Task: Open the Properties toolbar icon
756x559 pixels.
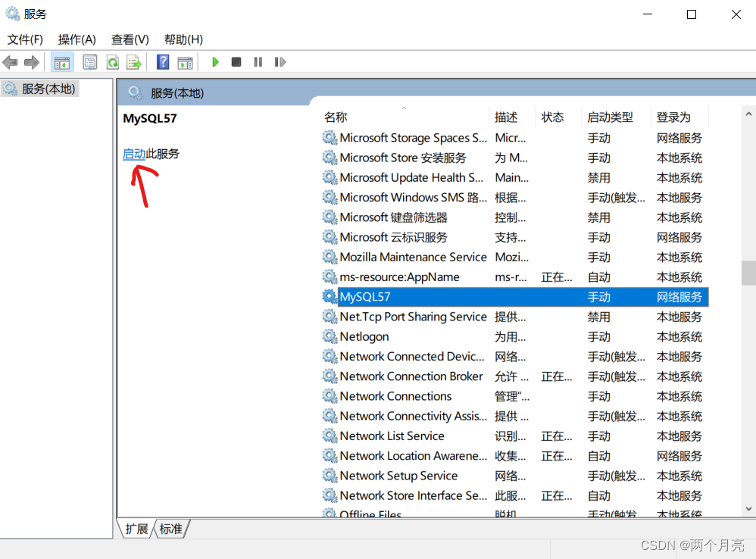Action: (x=89, y=62)
